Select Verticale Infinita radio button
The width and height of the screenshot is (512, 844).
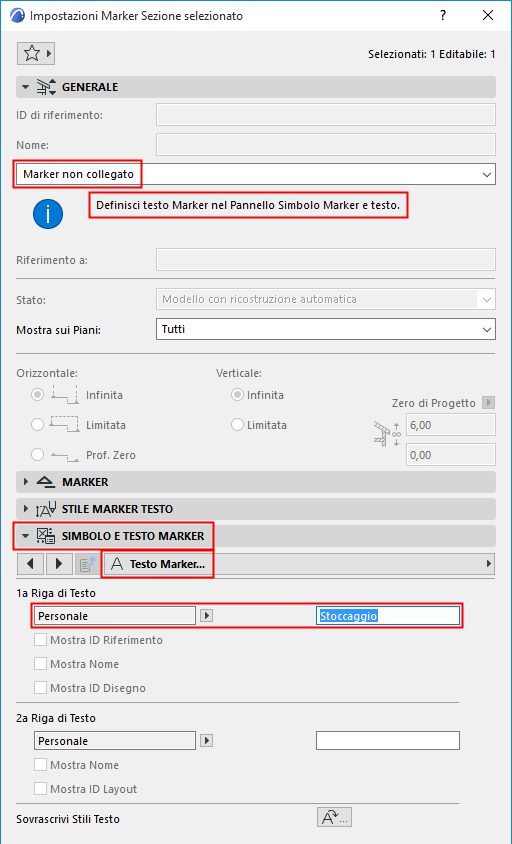point(237,395)
